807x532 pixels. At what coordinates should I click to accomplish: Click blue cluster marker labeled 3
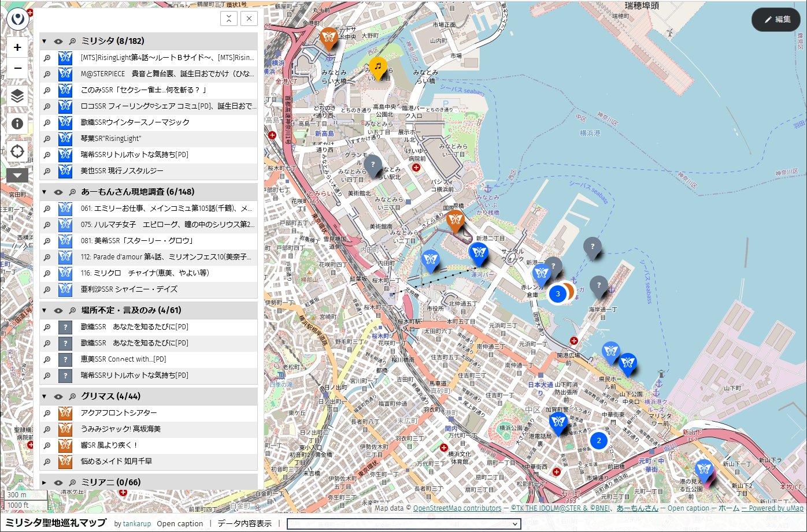point(557,294)
